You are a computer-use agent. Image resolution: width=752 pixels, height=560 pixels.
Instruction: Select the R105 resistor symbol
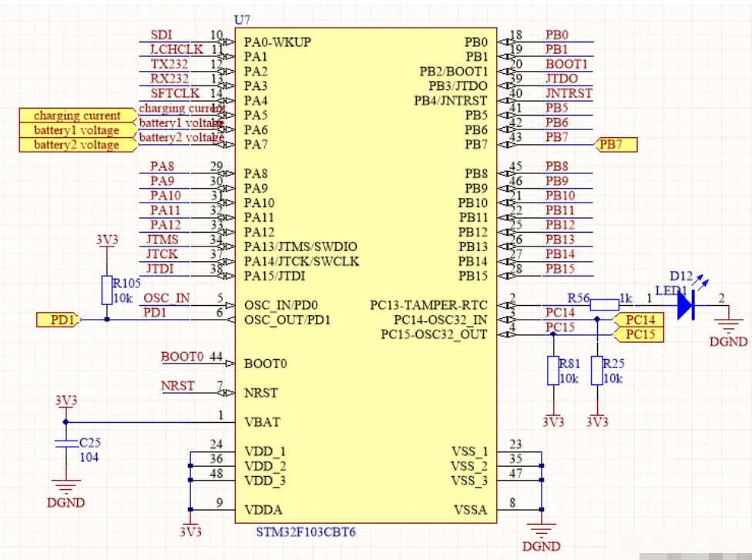coord(106,290)
